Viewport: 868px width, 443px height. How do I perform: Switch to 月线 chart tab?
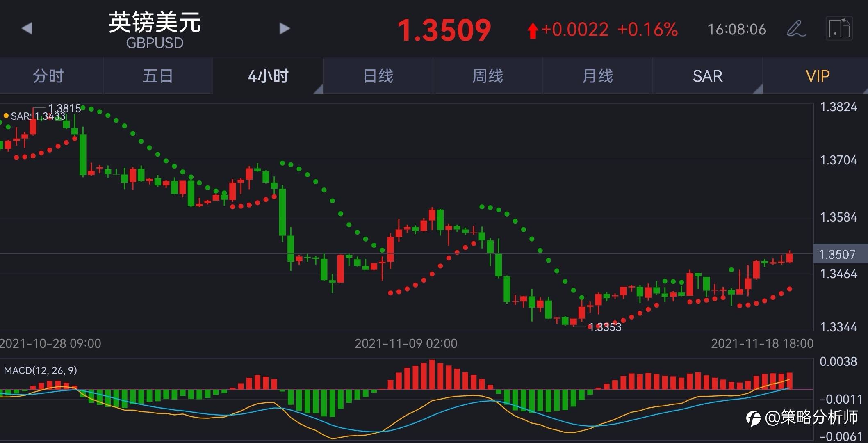[598, 76]
